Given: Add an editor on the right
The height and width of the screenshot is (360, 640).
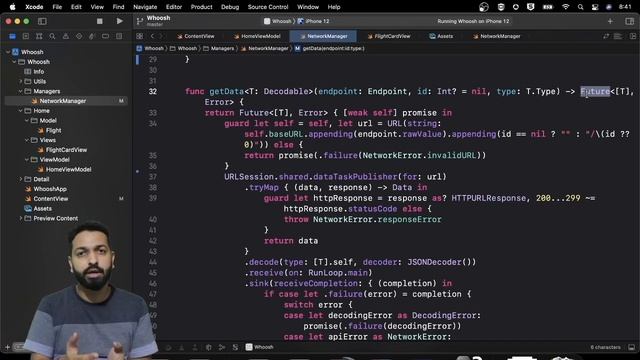Looking at the screenshot, I should (x=633, y=36).
